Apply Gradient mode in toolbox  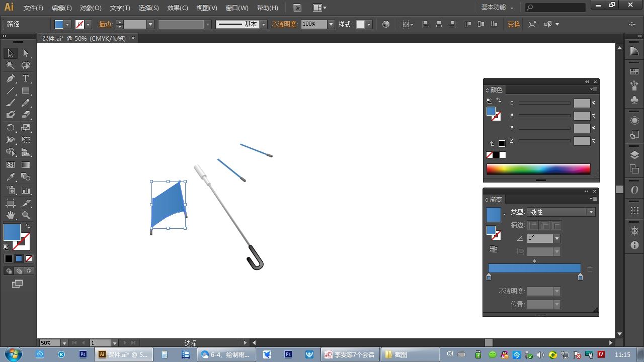pos(19,259)
